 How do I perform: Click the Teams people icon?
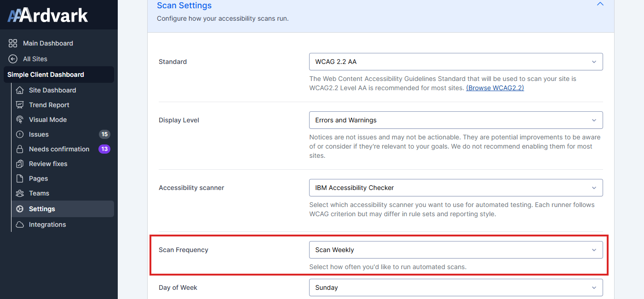coord(20,193)
